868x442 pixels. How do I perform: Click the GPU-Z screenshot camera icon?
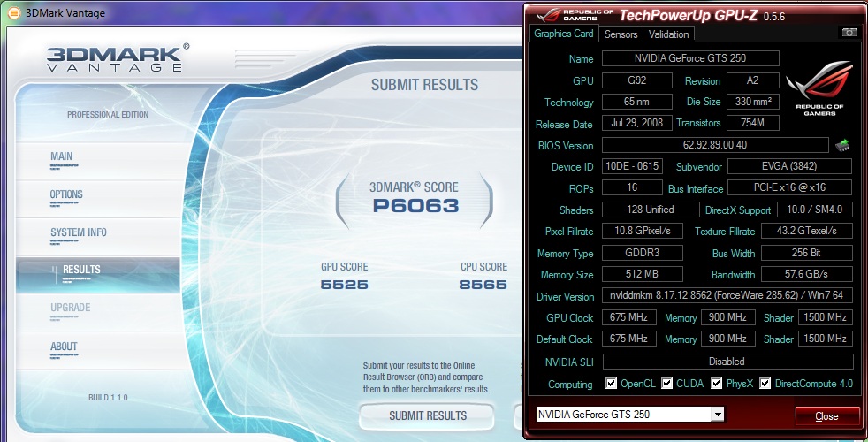point(849,33)
